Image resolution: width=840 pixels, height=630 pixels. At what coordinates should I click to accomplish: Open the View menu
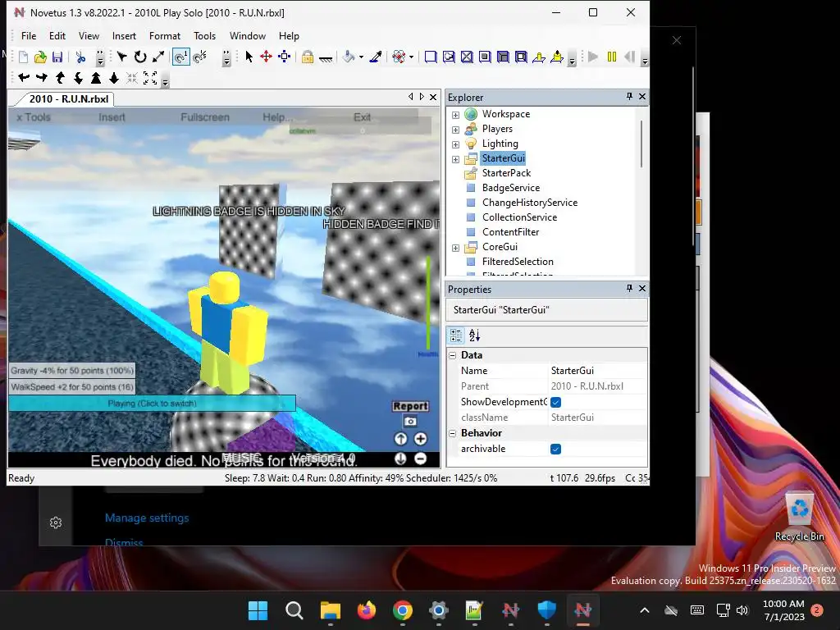pyautogui.click(x=89, y=36)
